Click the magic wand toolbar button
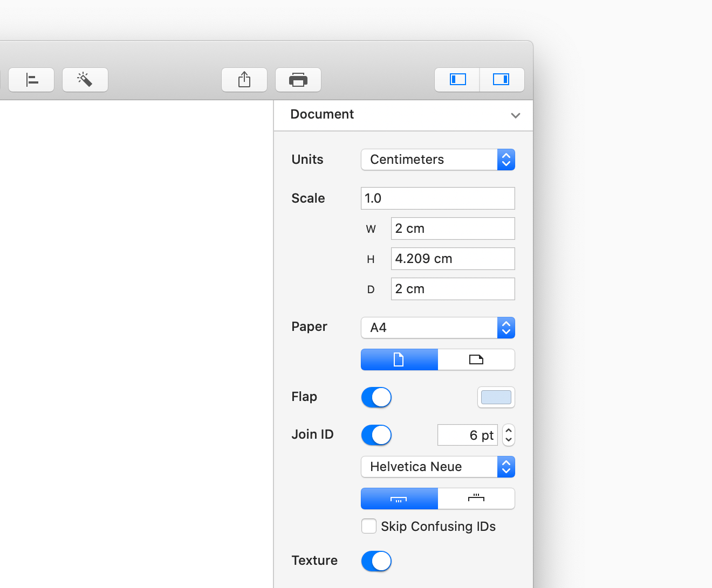Screen dimensions: 712x588 (x=85, y=80)
